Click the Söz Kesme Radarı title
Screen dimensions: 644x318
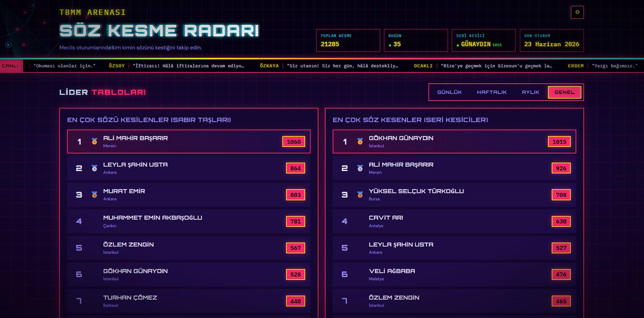(159, 31)
